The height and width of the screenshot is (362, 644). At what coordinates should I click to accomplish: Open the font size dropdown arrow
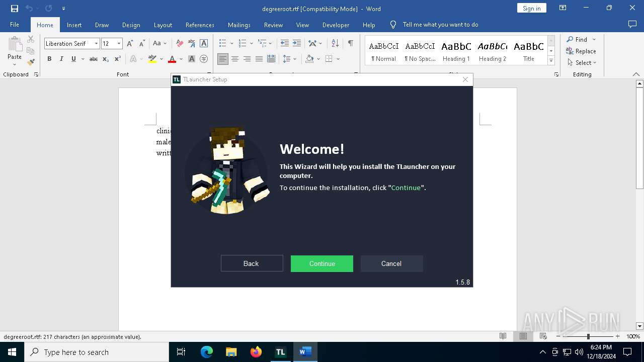[119, 44]
